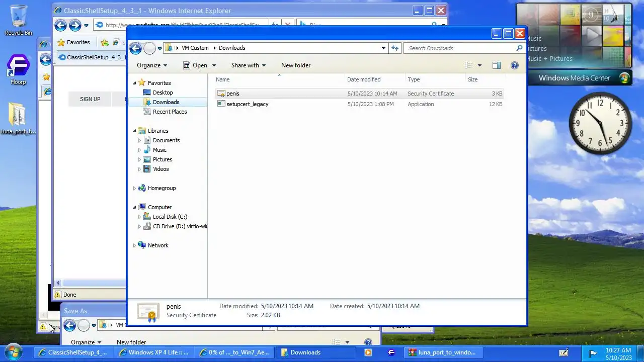Go back in ClassicShellSetup Internet Explorer window
The image size is (644, 362).
(x=60, y=25)
